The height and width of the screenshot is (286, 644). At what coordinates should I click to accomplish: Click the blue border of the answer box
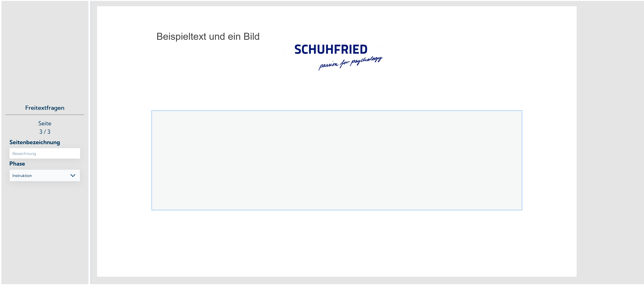tap(336, 110)
